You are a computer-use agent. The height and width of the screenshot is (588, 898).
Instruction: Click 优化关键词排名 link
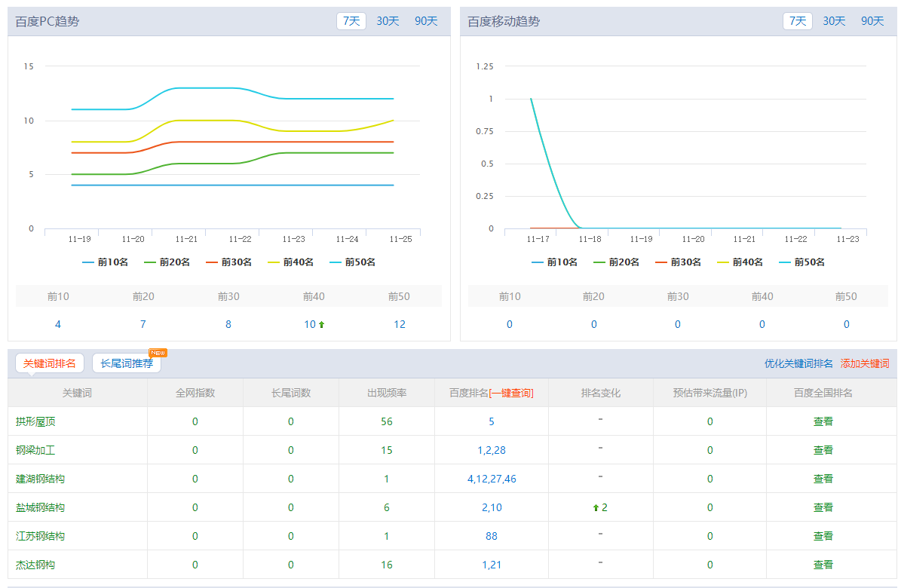click(x=798, y=363)
